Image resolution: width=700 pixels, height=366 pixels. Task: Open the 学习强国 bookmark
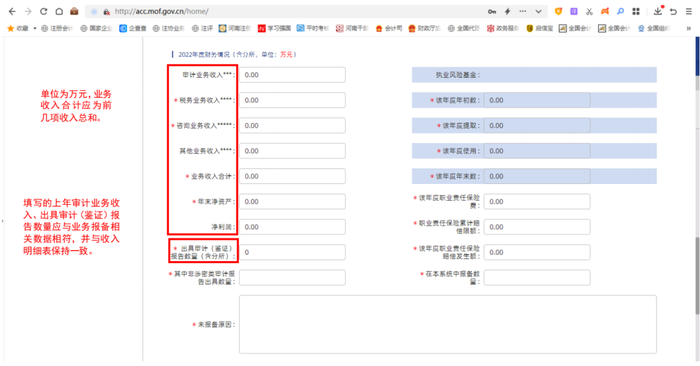click(274, 28)
